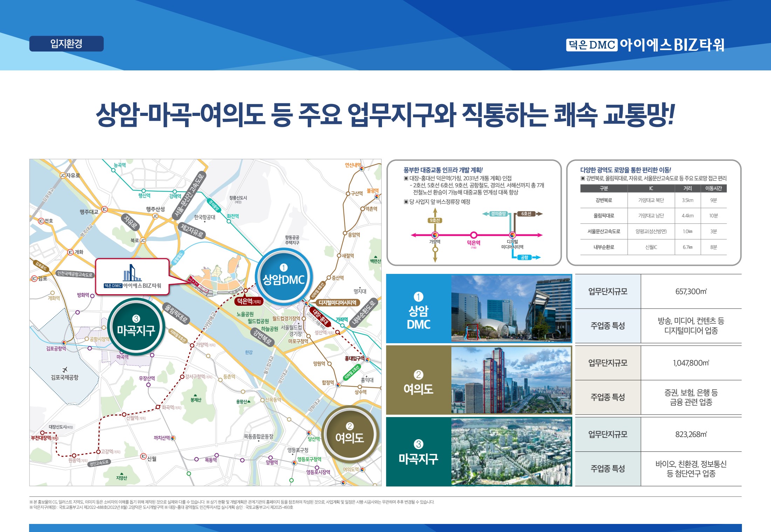Screen dimensions: 771x532
Task: Open the 여의도 skyline photo thumbnail
Action: pos(511,380)
